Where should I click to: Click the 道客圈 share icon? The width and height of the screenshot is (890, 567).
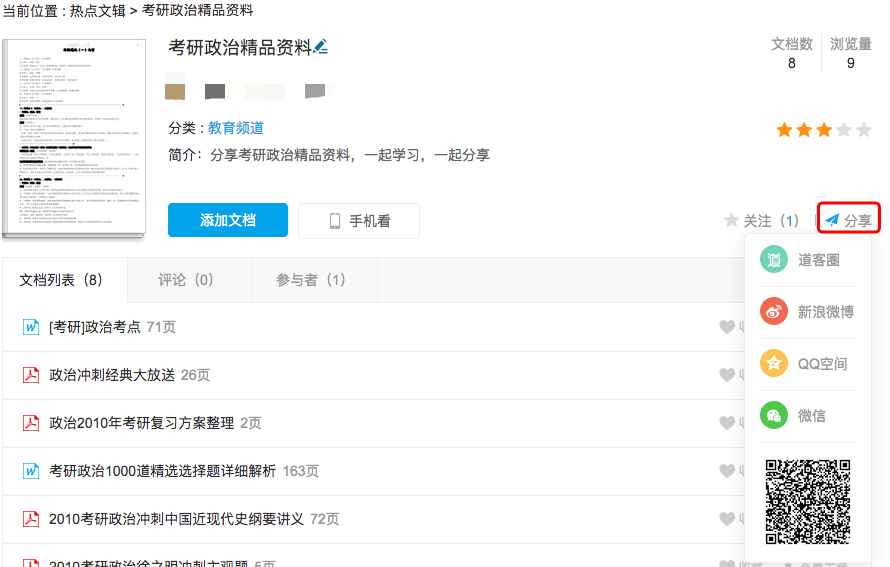pyautogui.click(x=774, y=260)
